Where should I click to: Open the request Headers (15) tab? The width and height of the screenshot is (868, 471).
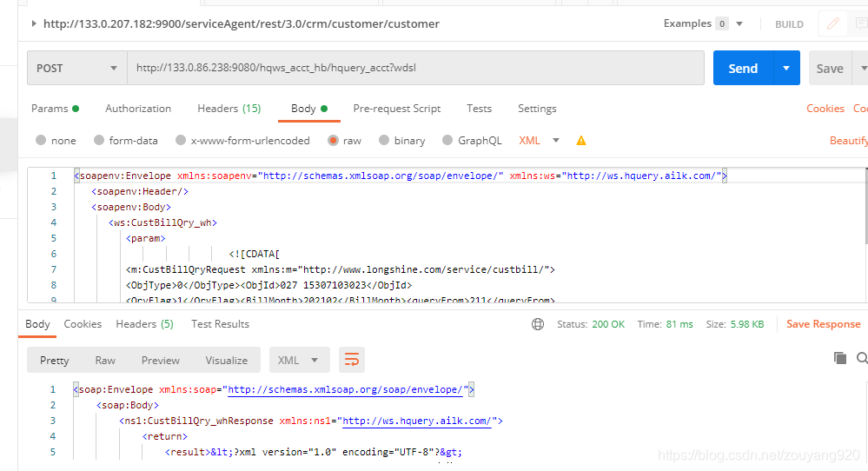[229, 109]
